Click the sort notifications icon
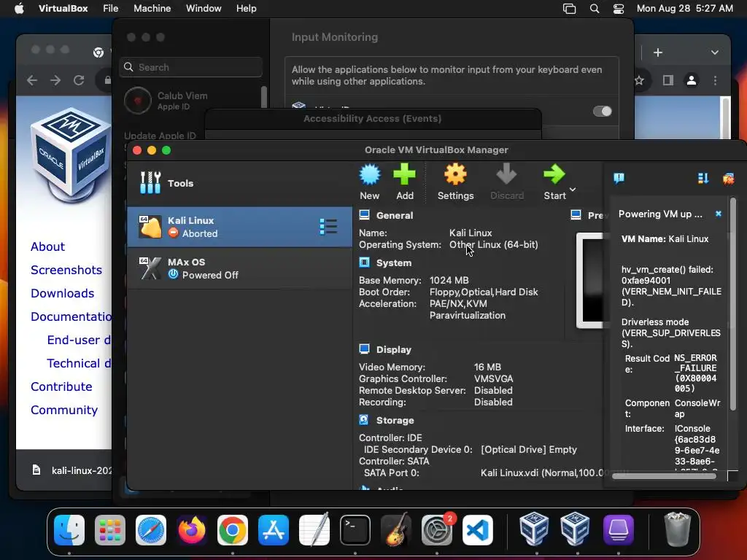The height and width of the screenshot is (560, 747). [x=703, y=179]
